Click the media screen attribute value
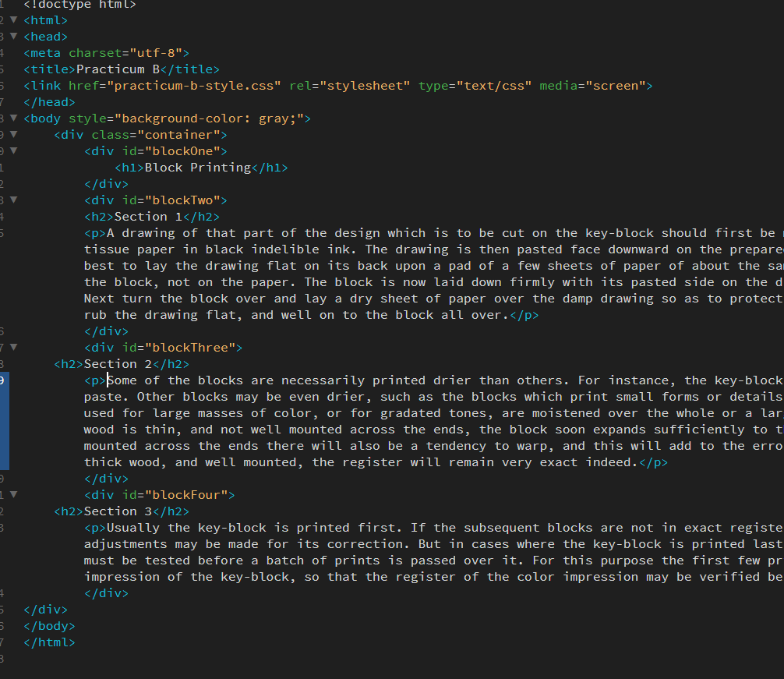 616,86
